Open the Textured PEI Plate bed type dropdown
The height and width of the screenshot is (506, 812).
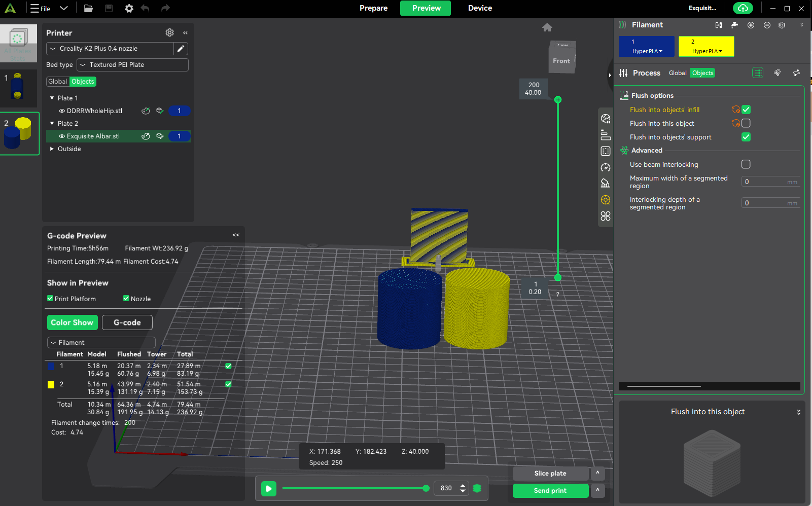132,65
